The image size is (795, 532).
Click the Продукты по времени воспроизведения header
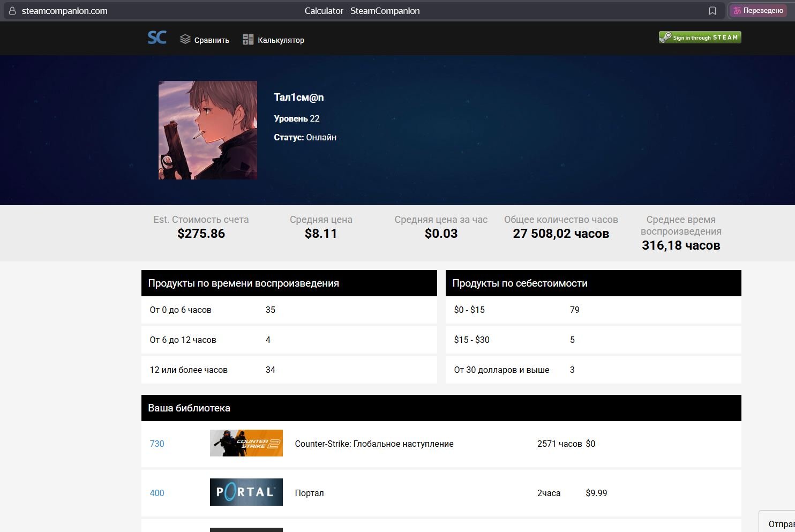point(289,283)
